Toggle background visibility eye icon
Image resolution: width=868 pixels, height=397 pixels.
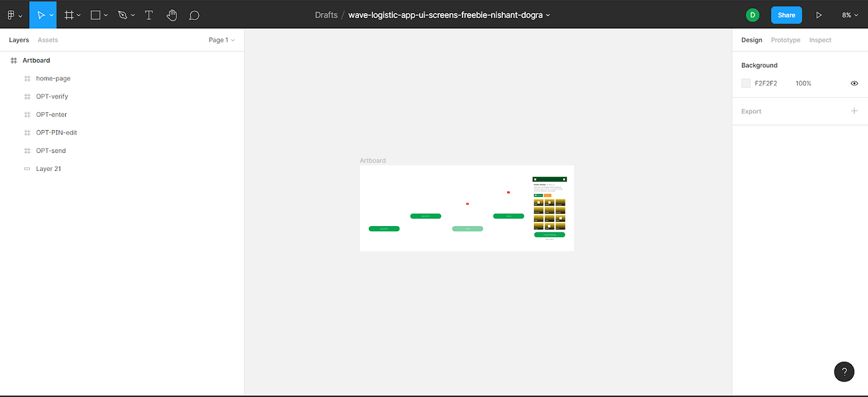click(x=854, y=83)
